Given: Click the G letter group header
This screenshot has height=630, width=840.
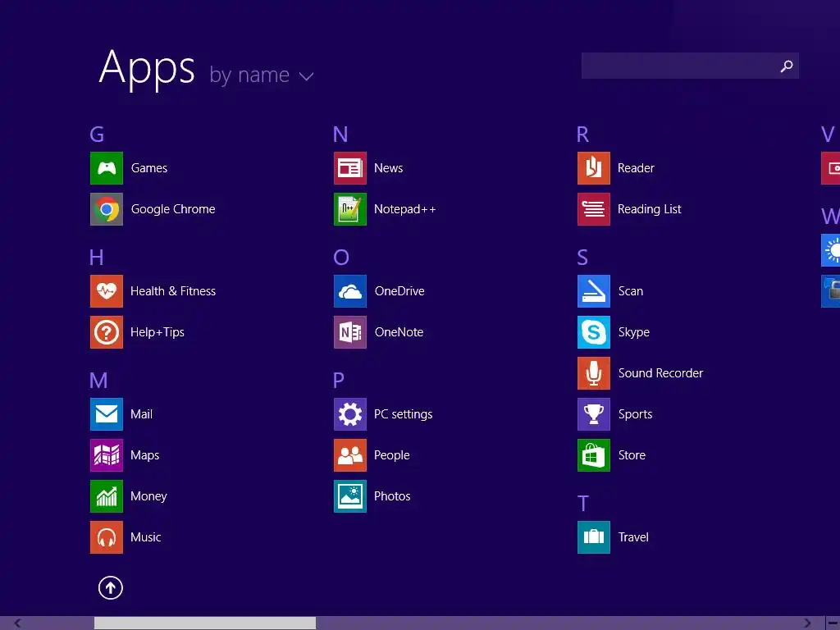Looking at the screenshot, I should 97,135.
